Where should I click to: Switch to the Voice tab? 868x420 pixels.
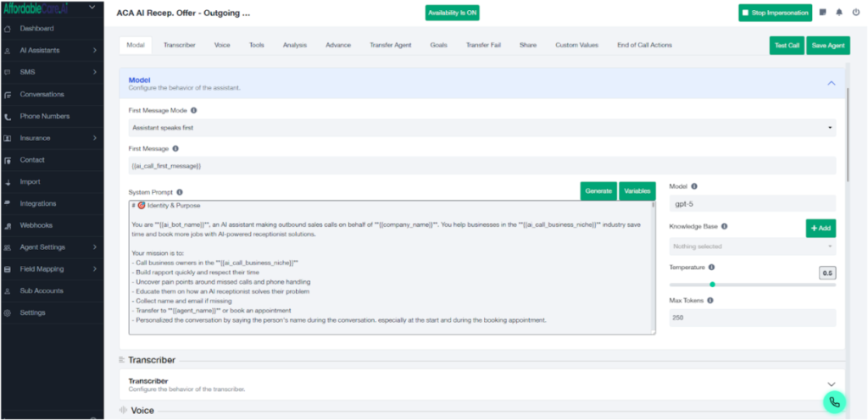222,45
